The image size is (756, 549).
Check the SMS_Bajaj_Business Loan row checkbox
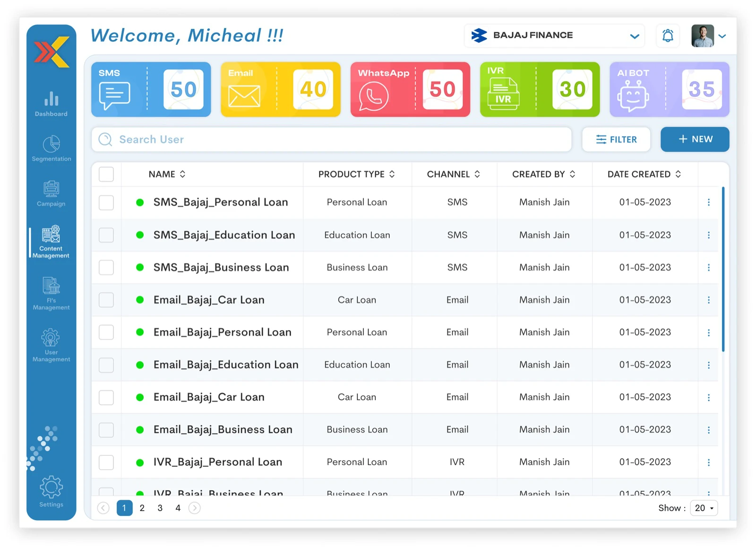tap(106, 268)
